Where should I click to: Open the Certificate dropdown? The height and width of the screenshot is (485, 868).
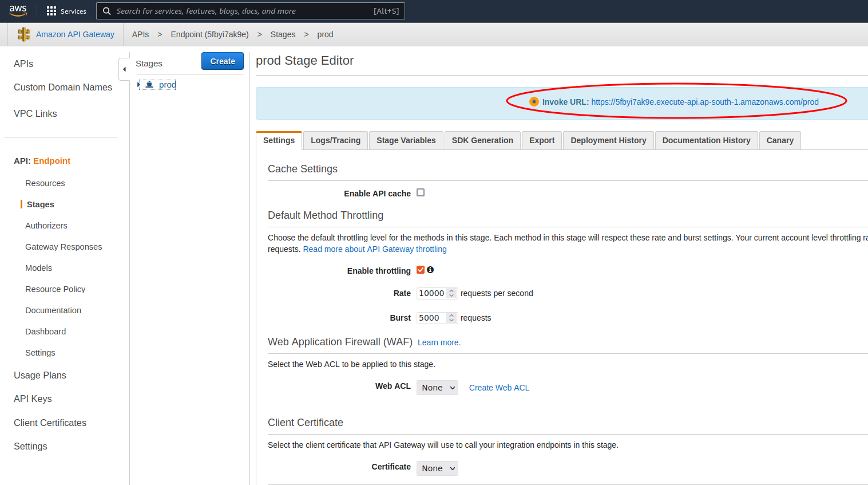[437, 468]
